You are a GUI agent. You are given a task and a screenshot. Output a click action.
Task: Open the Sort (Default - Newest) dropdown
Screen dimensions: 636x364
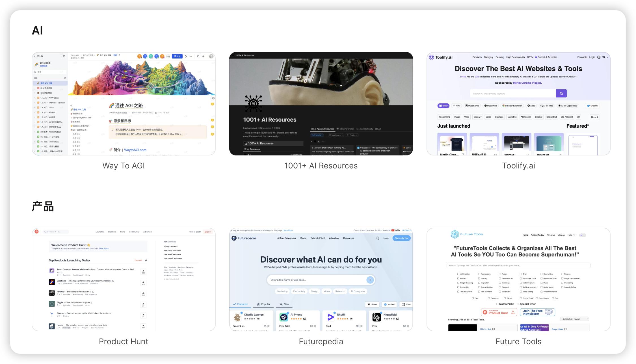point(574,319)
